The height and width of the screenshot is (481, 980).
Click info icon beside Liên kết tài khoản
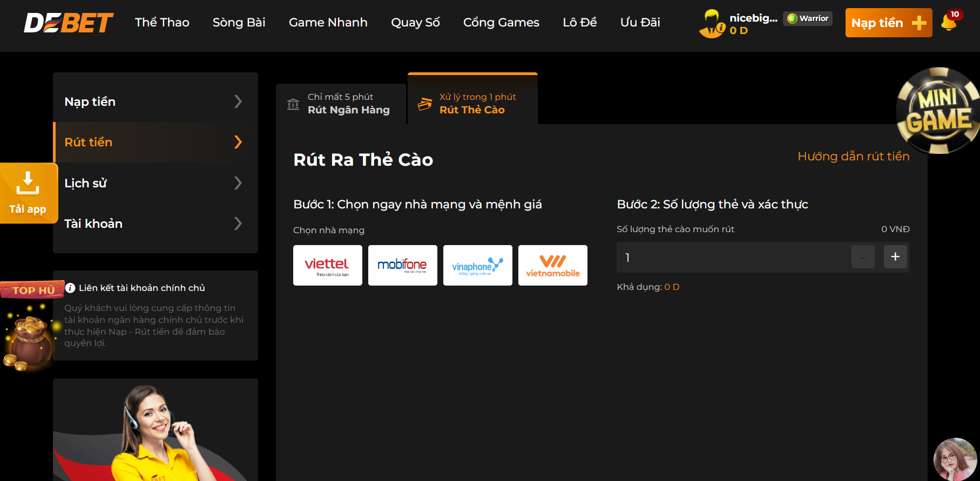70,288
